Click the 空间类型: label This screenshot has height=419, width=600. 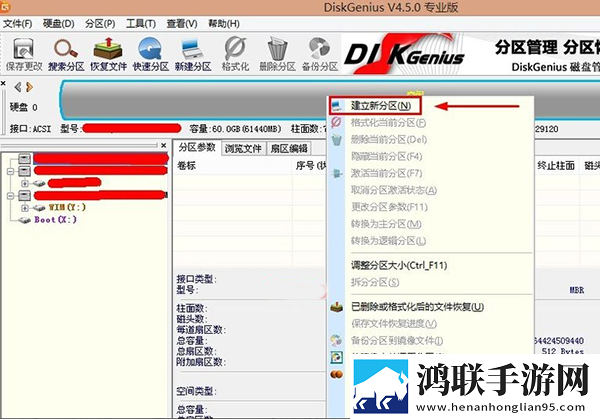tap(197, 391)
